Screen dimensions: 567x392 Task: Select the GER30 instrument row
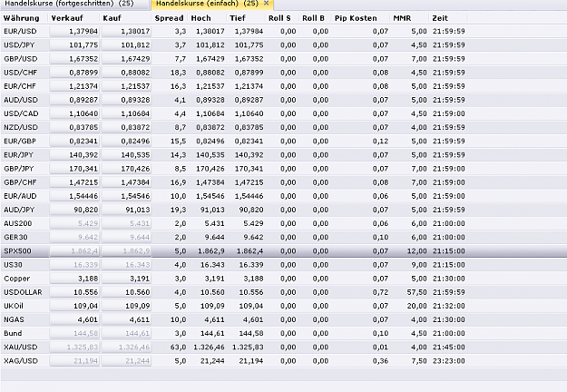(283, 237)
